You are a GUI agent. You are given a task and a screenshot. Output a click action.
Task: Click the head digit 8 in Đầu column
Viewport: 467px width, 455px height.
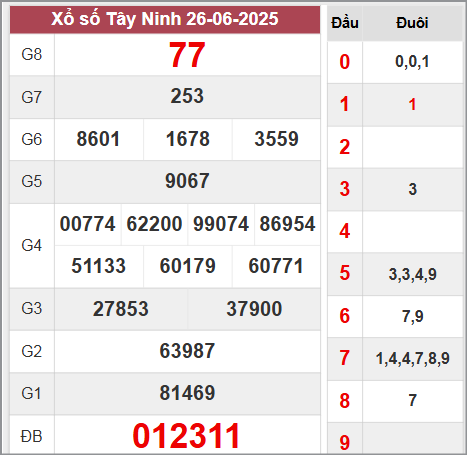[x=345, y=401]
